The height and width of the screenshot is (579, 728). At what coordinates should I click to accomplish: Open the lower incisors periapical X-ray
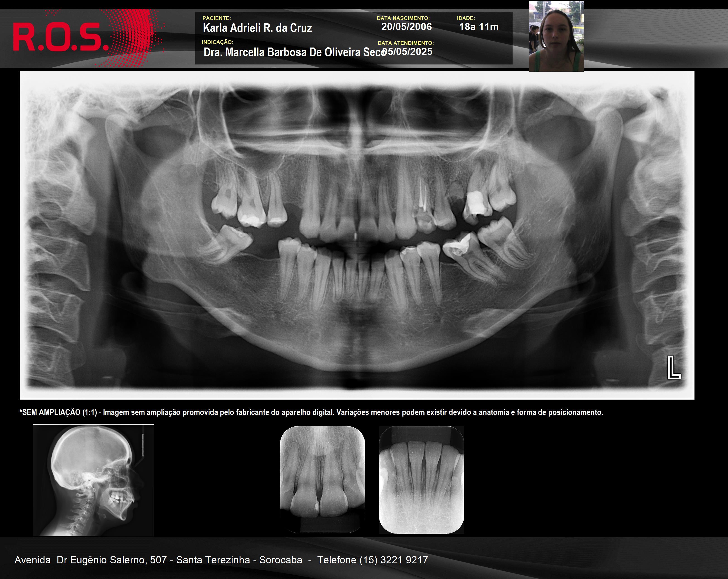(421, 480)
